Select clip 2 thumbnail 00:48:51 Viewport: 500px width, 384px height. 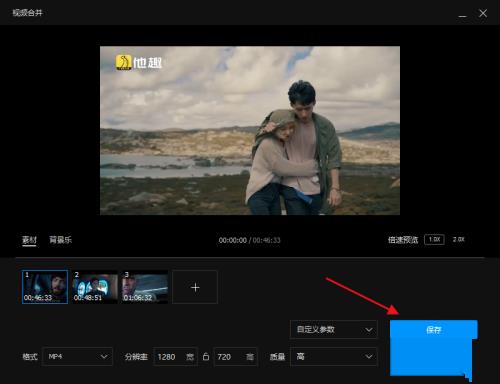95,287
